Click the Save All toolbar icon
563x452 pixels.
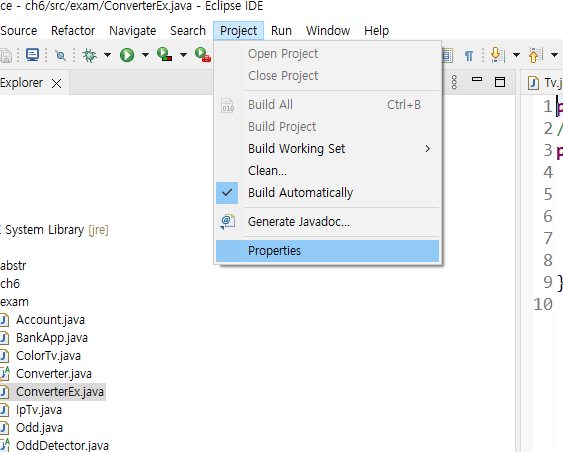[x=6, y=56]
